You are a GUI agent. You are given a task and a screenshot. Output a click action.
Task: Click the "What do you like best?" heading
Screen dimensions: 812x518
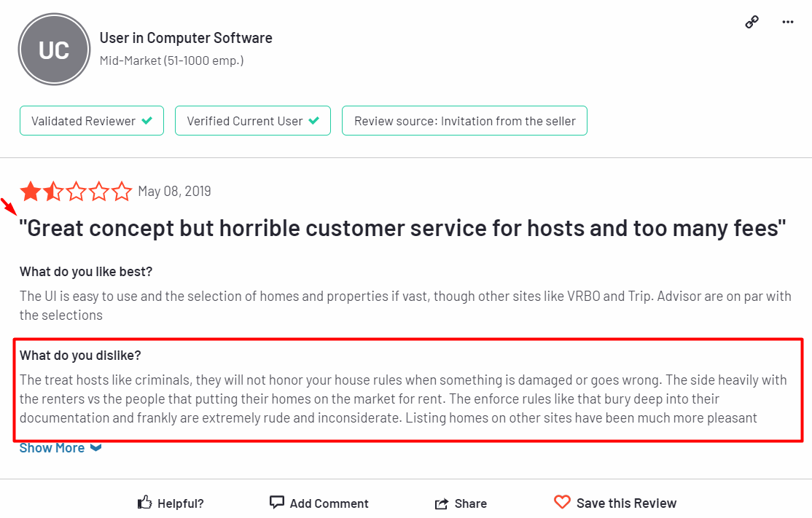(x=86, y=272)
